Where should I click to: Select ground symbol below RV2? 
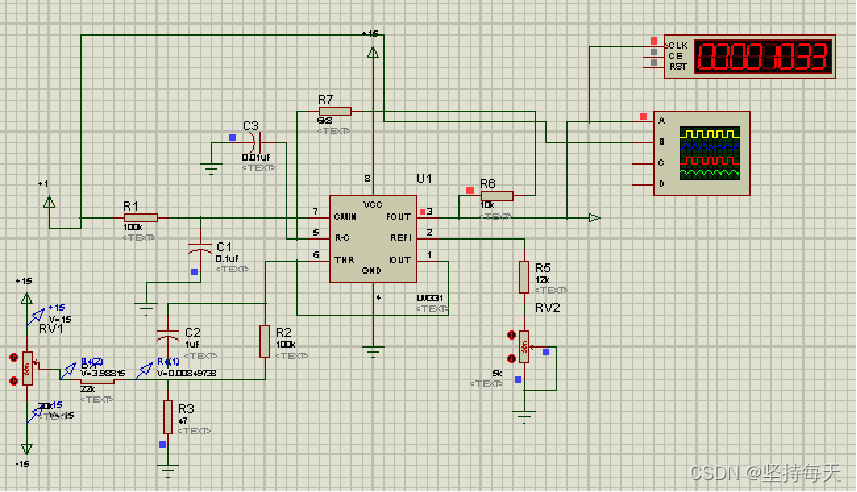(524, 417)
